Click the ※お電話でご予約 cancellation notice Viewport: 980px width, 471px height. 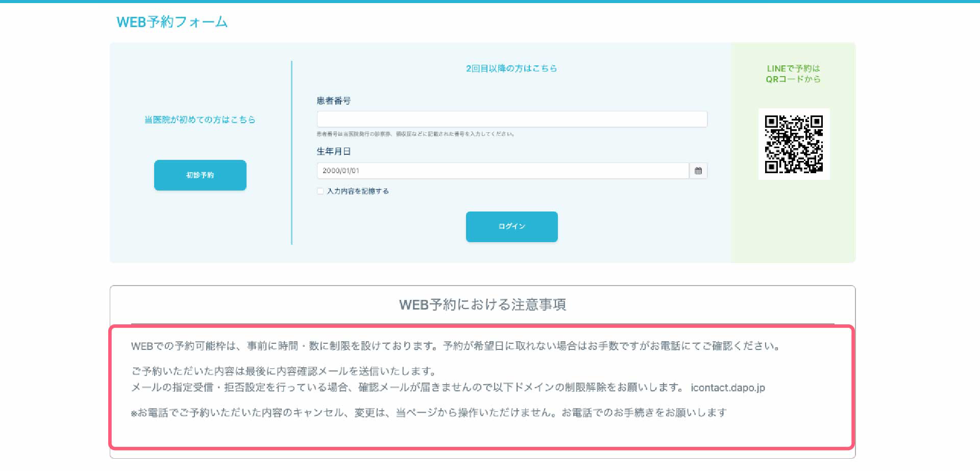(429, 412)
